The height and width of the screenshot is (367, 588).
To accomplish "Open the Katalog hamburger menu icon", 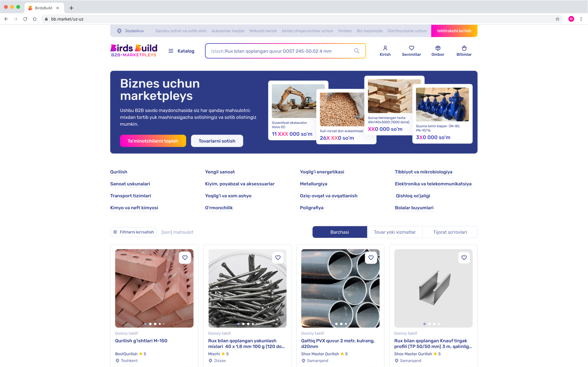I will click(171, 51).
